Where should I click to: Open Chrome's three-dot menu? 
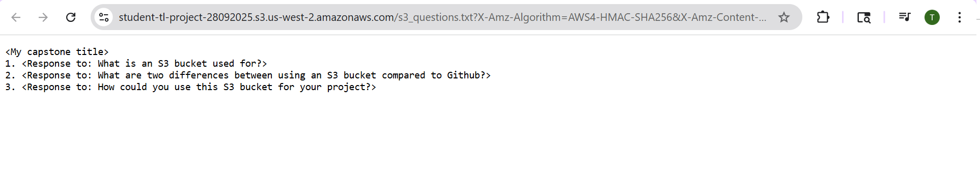(960, 17)
